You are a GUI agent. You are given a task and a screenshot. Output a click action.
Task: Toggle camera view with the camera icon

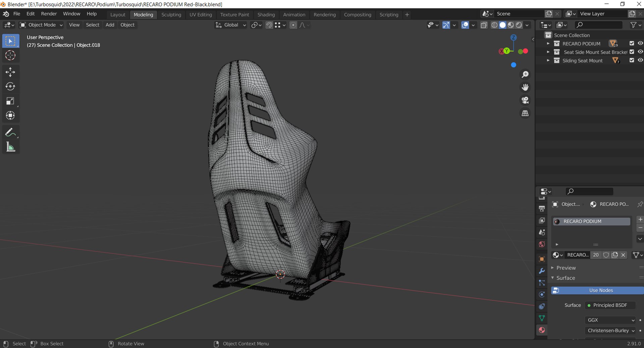coord(525,100)
